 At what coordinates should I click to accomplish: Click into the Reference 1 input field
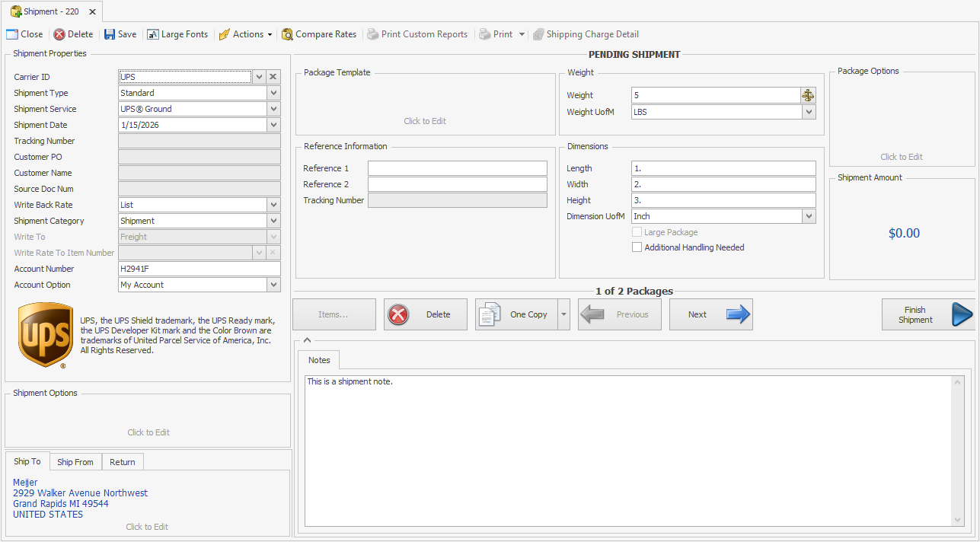pos(457,168)
